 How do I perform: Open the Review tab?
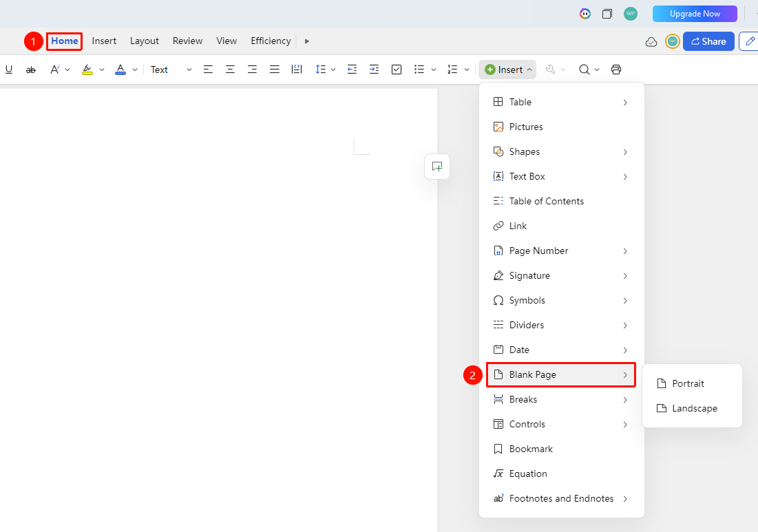point(187,41)
